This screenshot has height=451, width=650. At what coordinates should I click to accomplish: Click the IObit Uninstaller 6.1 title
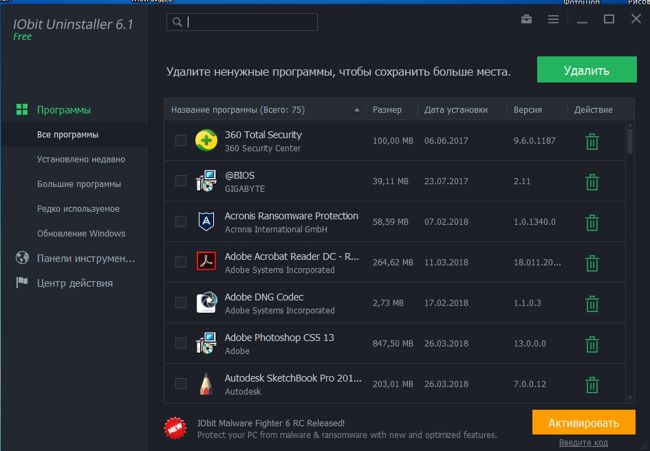(73, 24)
